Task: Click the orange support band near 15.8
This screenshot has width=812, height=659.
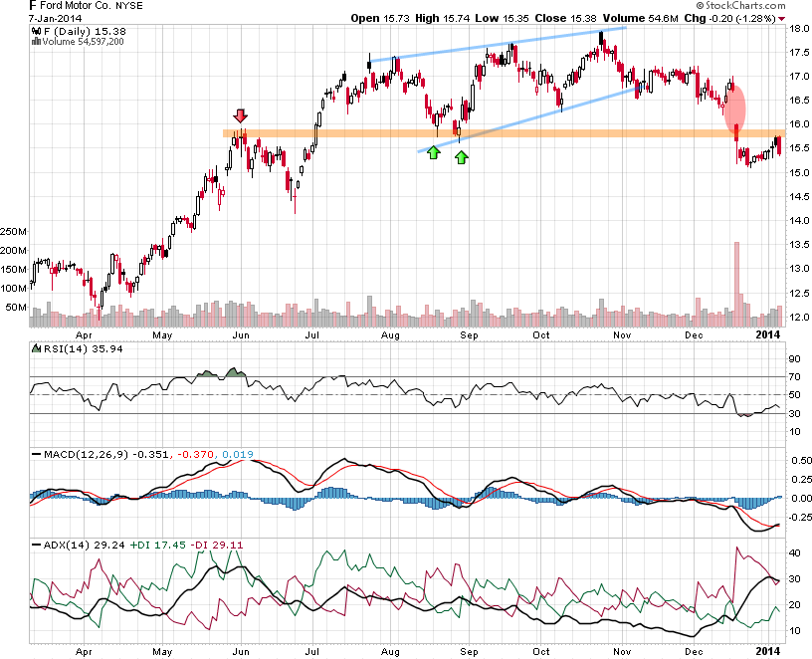Action: click(504, 133)
